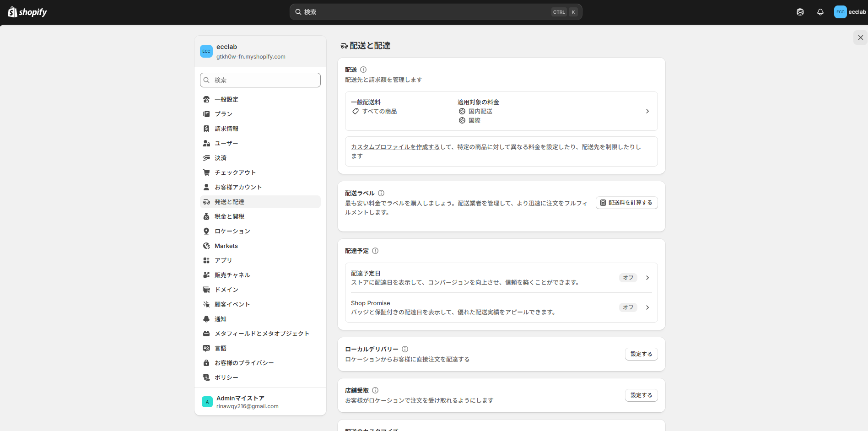Open the チェックアウト settings page
Image resolution: width=868 pixels, height=431 pixels.
[x=235, y=172]
